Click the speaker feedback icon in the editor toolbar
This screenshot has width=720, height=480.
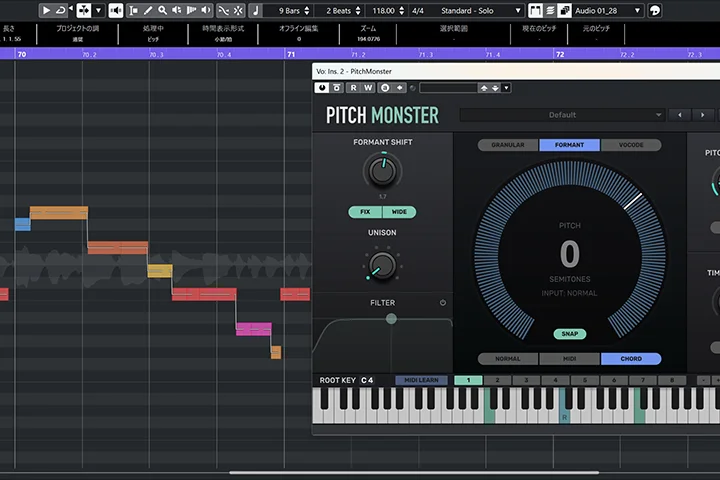pyautogui.click(x=116, y=10)
